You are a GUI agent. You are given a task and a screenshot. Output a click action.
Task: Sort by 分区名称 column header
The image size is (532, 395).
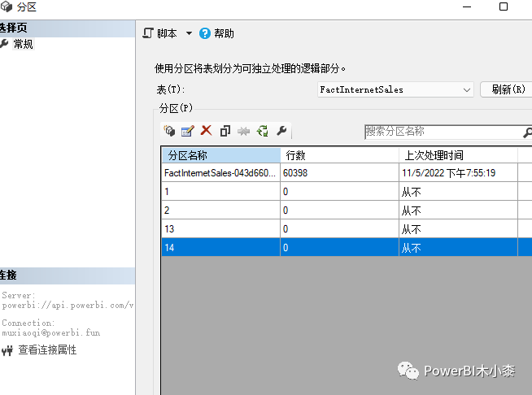pyautogui.click(x=221, y=155)
